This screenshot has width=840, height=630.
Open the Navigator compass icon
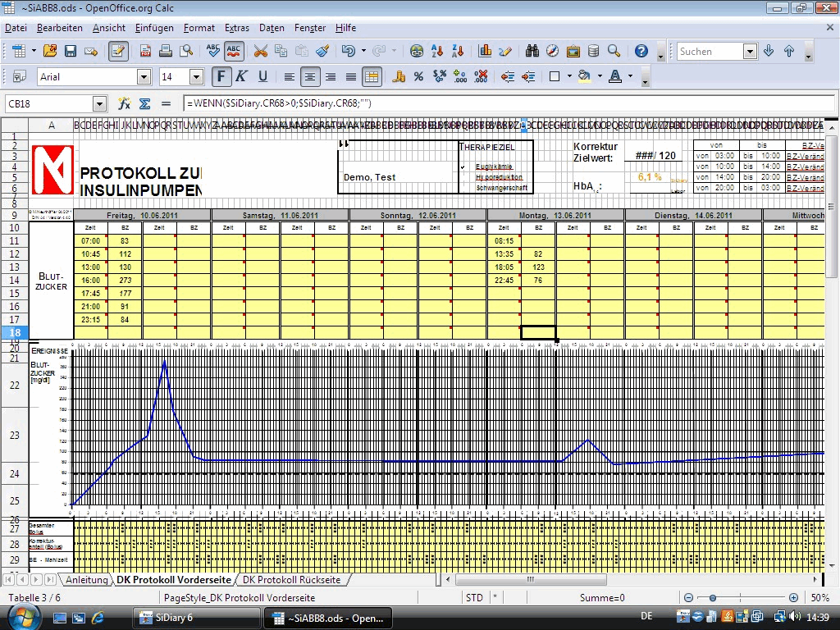point(552,51)
